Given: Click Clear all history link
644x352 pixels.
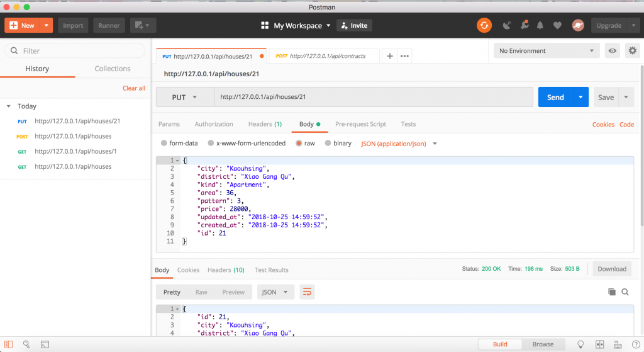Looking at the screenshot, I should 134,88.
